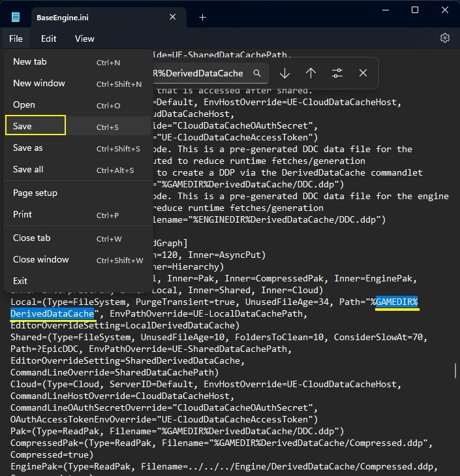Image resolution: width=460 pixels, height=476 pixels.
Task: Click the vertical scrollbar thumb
Action: coord(455,370)
